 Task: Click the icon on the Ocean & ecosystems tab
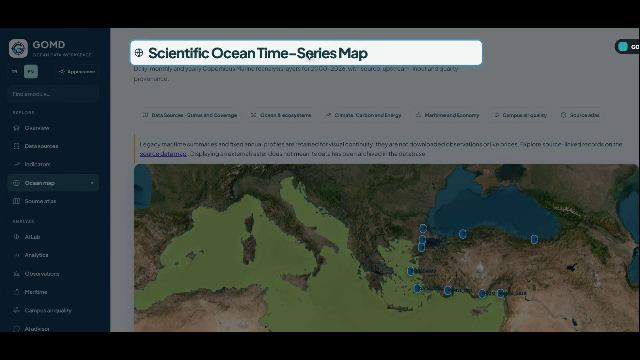point(253,115)
